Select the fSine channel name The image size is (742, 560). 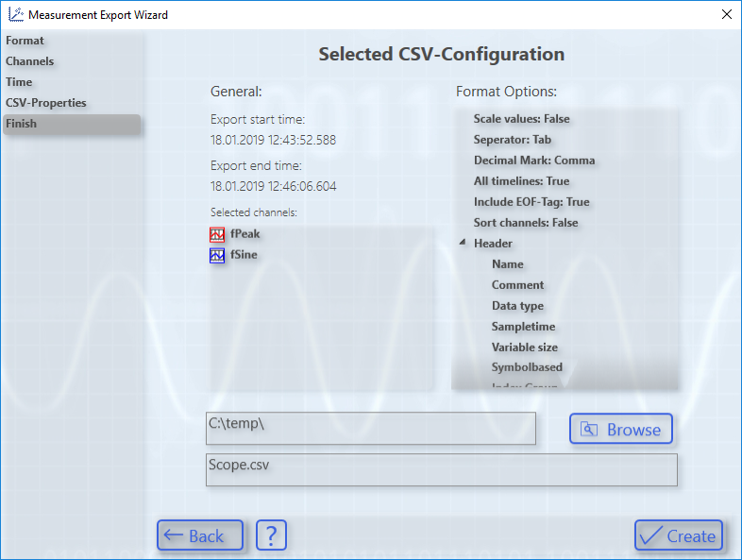(244, 255)
